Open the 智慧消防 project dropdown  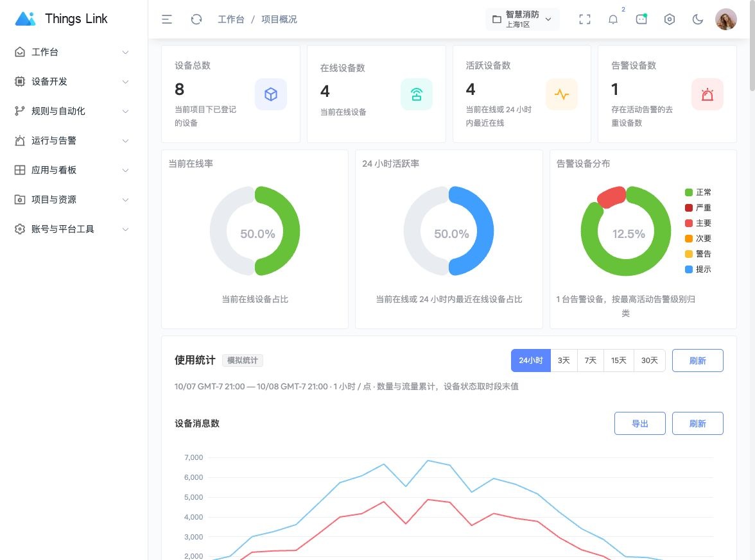tap(523, 19)
